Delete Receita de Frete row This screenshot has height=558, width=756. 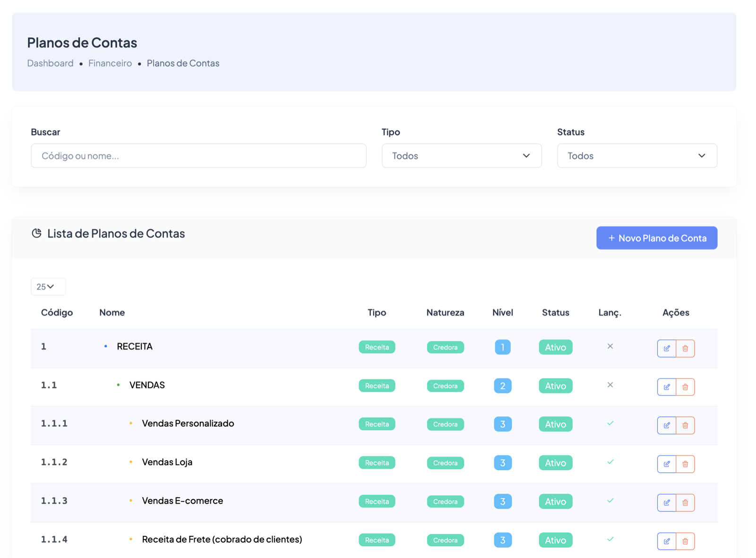point(685,541)
